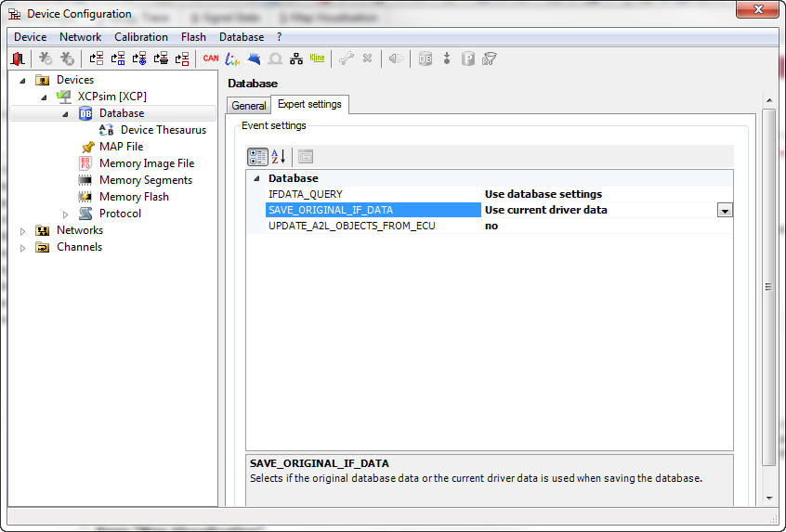Open SAVE_ORIGINAL_IF_DATA value dropdown
This screenshot has height=532, width=786.
click(x=725, y=211)
